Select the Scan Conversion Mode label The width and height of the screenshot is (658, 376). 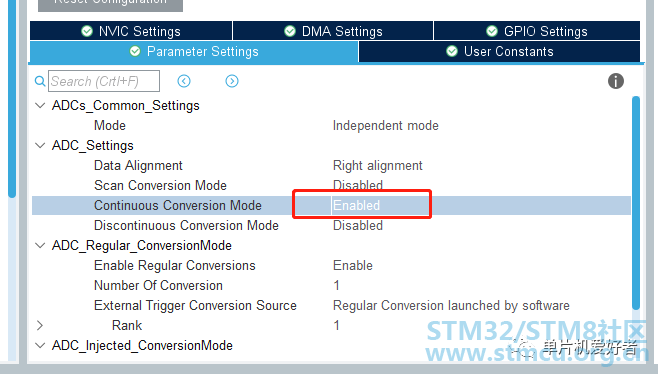pyautogui.click(x=160, y=185)
